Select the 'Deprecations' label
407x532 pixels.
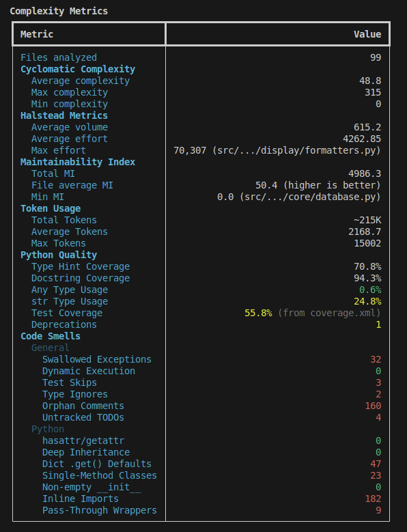click(x=64, y=324)
